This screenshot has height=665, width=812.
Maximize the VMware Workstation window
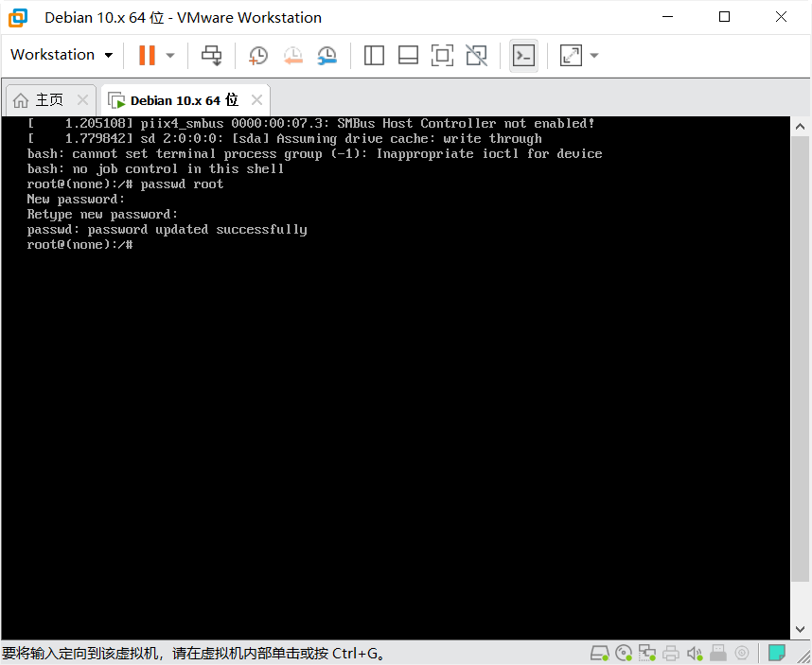(x=725, y=17)
